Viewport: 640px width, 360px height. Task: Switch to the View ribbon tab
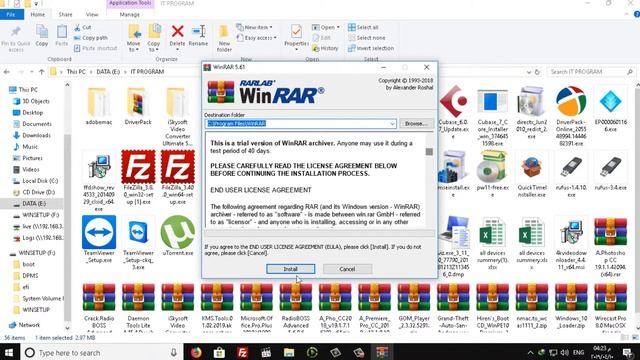pos(92,14)
